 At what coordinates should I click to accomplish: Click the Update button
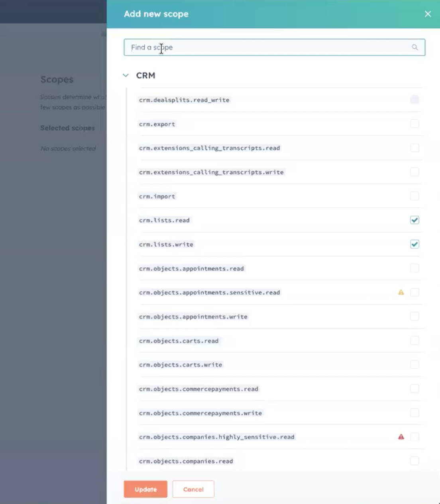145,489
